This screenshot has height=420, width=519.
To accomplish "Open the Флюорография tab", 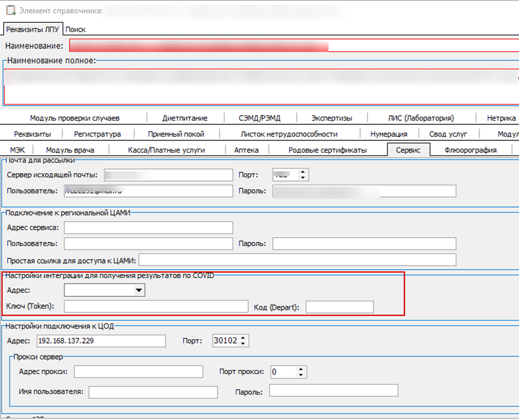I will click(x=471, y=150).
